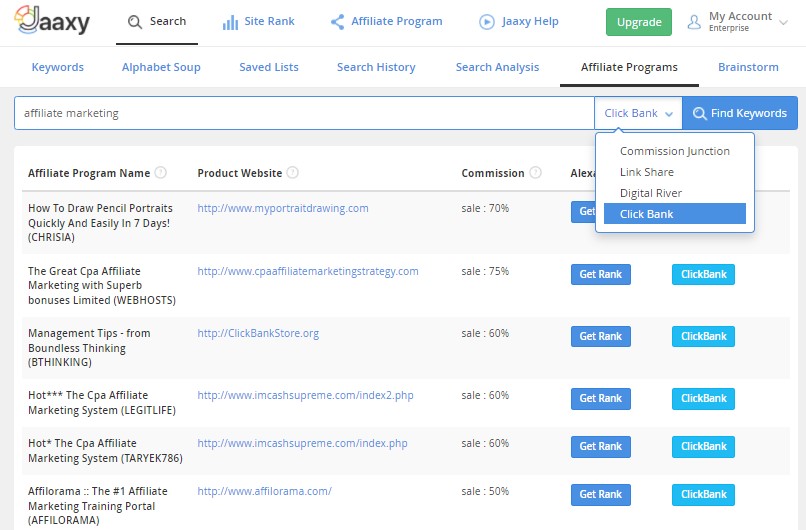Open the myportraitdrawing.com link

[283, 208]
